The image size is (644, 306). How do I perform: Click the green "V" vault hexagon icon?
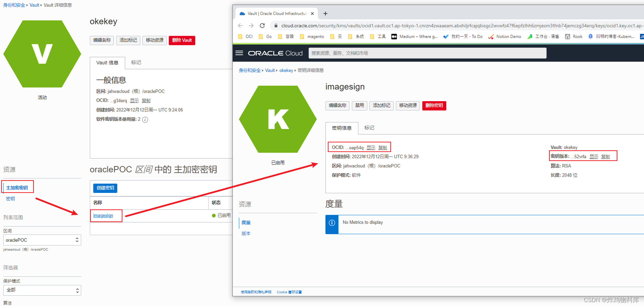pos(42,53)
